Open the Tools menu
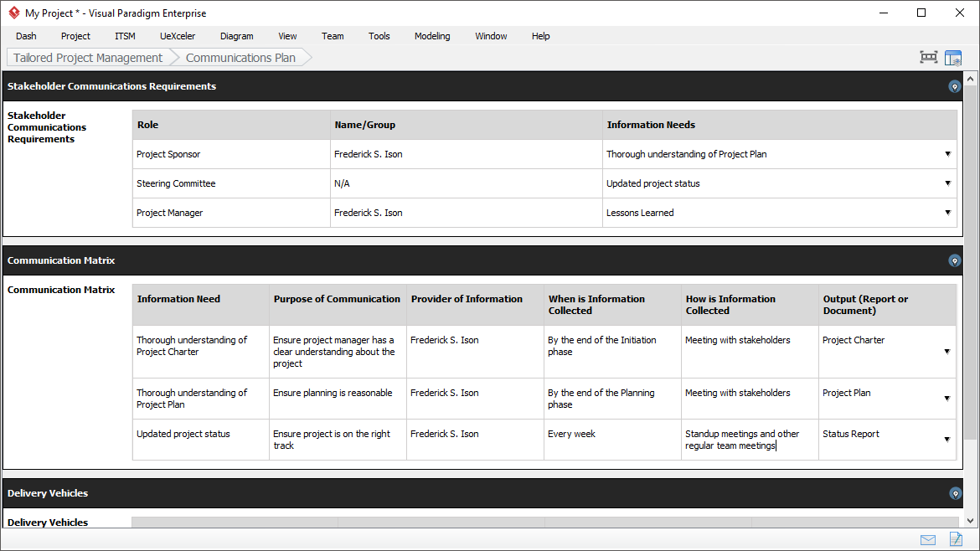 click(379, 36)
